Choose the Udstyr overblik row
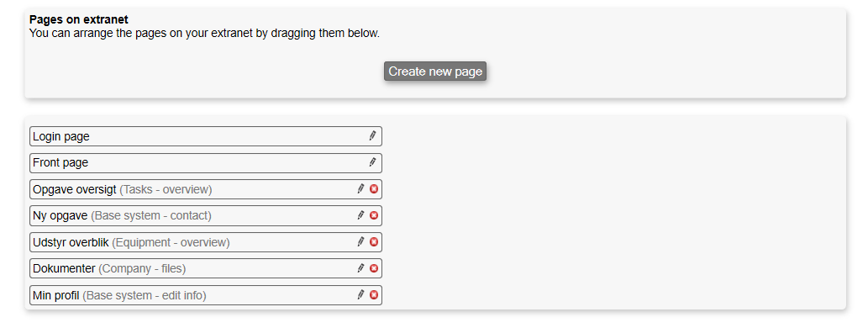Screen dimensions: 868x328 [205, 242]
